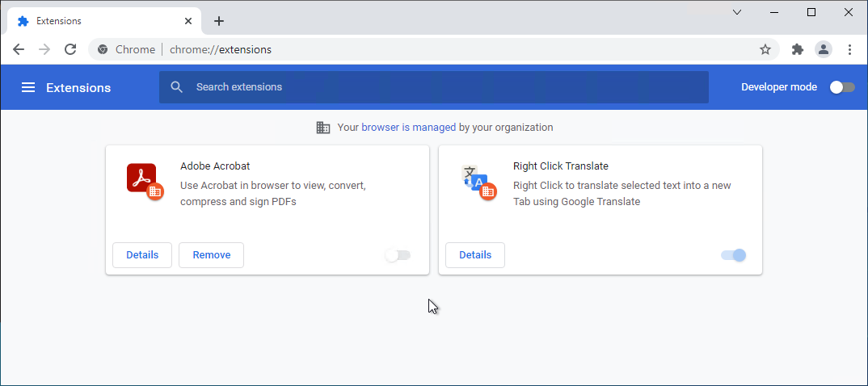Open a new tab with plus button
Viewport: 868px width, 386px height.
coord(219,21)
